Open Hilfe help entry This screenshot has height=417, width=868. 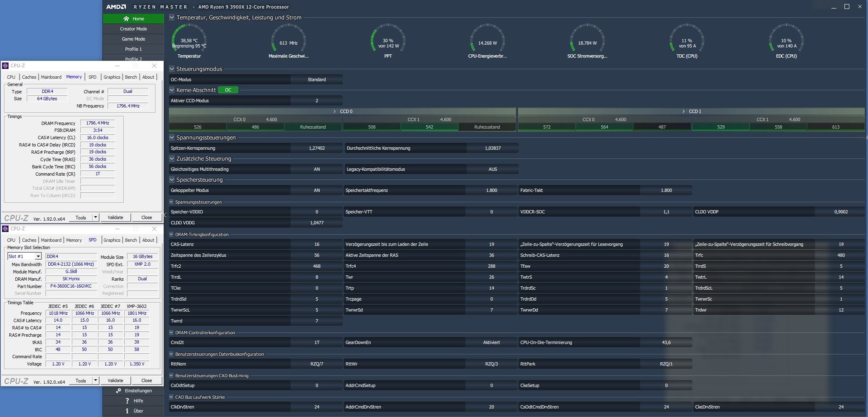coord(134,401)
